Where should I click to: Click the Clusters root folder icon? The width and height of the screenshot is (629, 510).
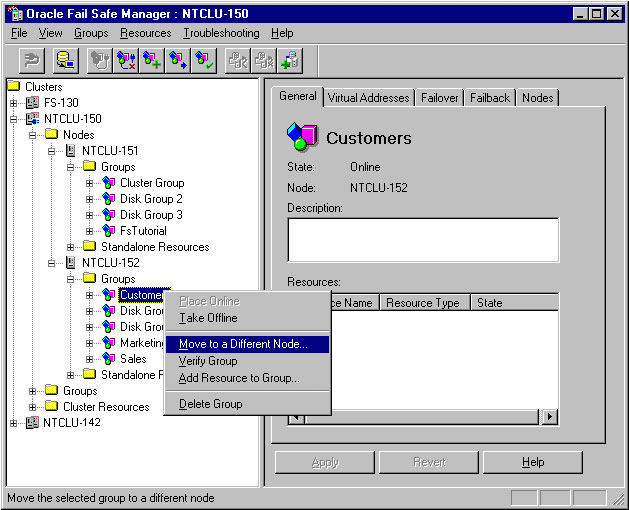pyautogui.click(x=14, y=85)
